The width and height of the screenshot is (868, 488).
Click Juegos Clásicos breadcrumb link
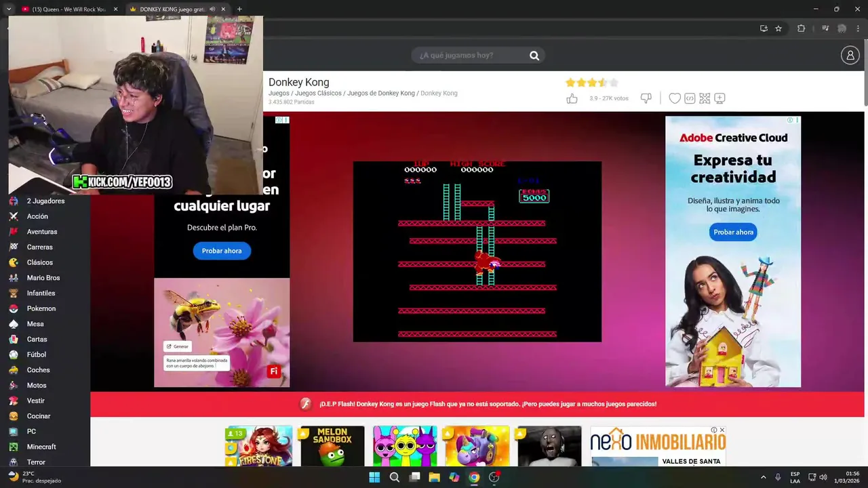(x=318, y=94)
